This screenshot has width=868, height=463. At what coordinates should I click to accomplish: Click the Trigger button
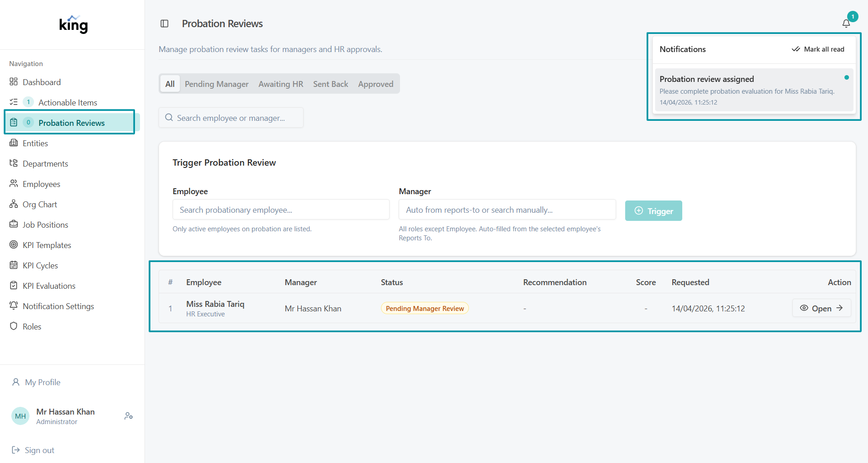point(653,210)
